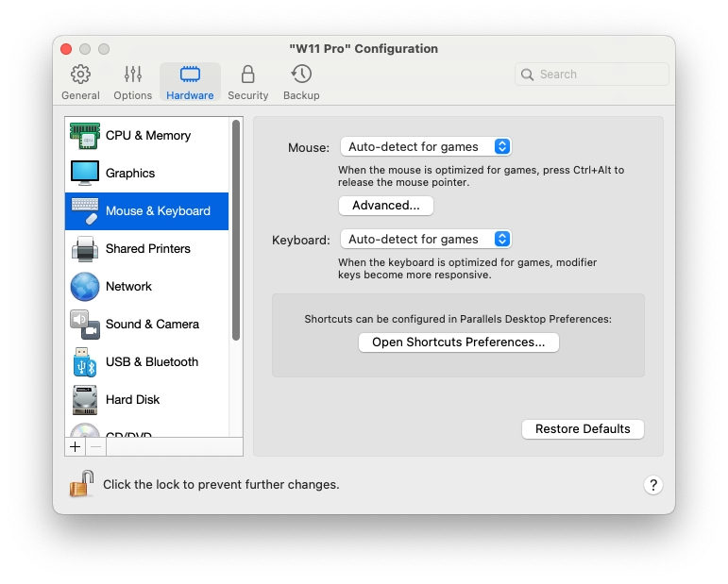The width and height of the screenshot is (728, 584).
Task: Click Open Shortcuts Preferences button
Action: coord(458,342)
